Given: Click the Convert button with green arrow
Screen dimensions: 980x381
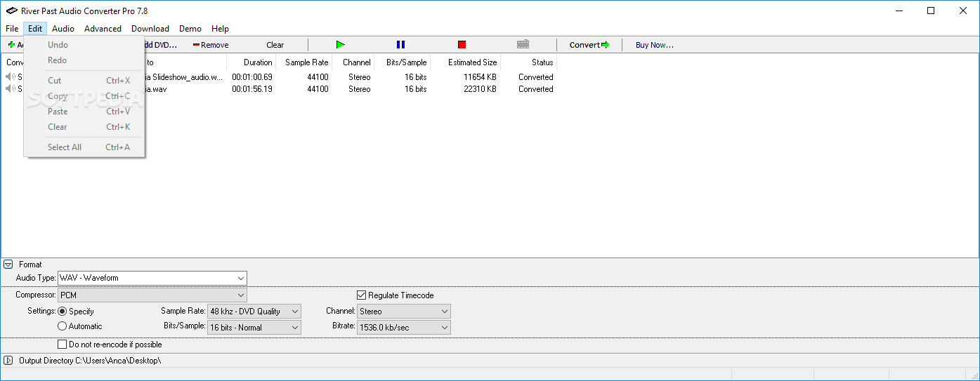Looking at the screenshot, I should [589, 45].
